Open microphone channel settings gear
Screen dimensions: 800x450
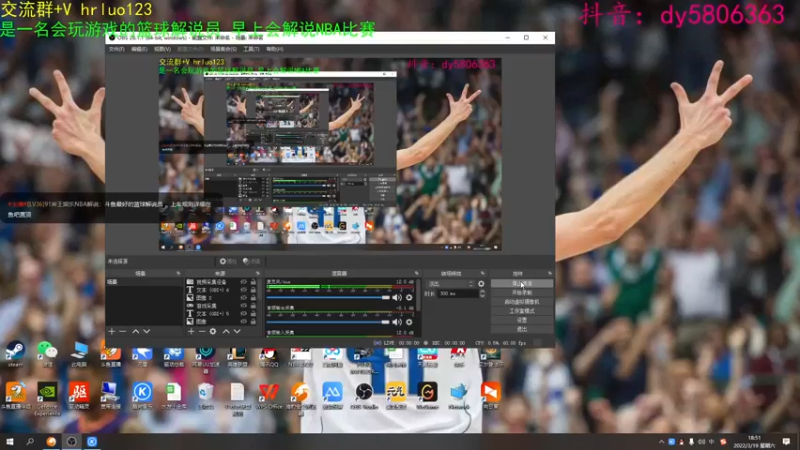(x=409, y=297)
